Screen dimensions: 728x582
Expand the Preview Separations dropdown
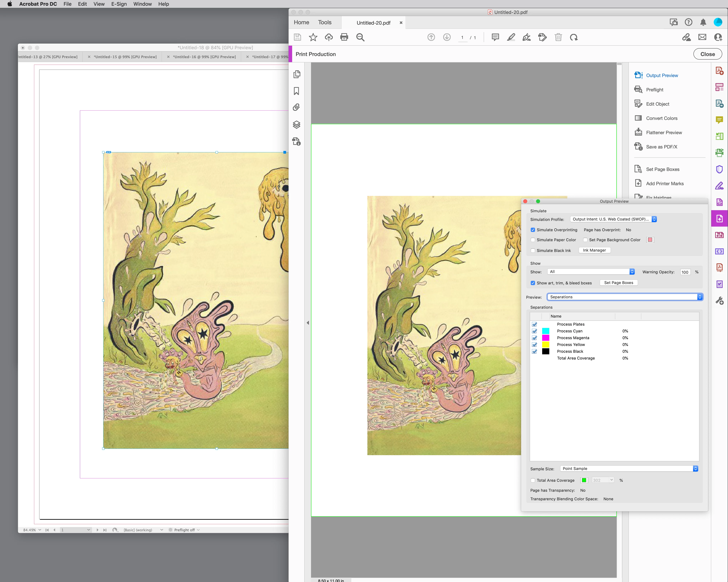(x=625, y=297)
